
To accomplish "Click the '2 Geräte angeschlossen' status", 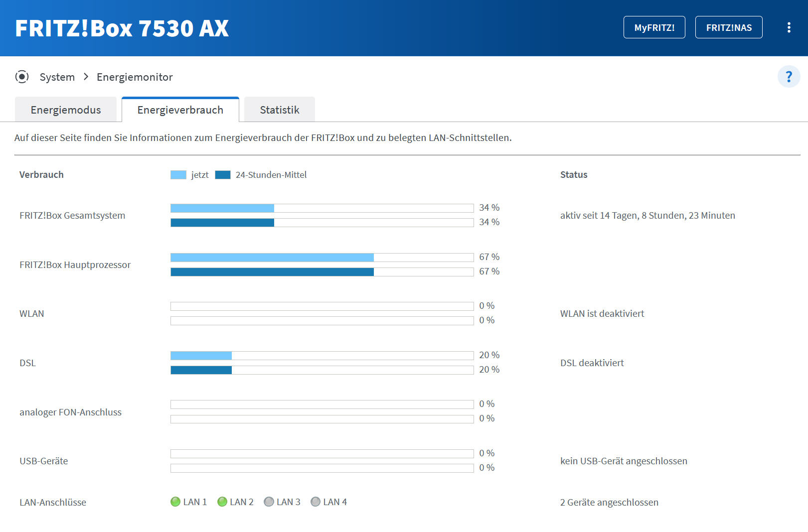I will (x=609, y=502).
